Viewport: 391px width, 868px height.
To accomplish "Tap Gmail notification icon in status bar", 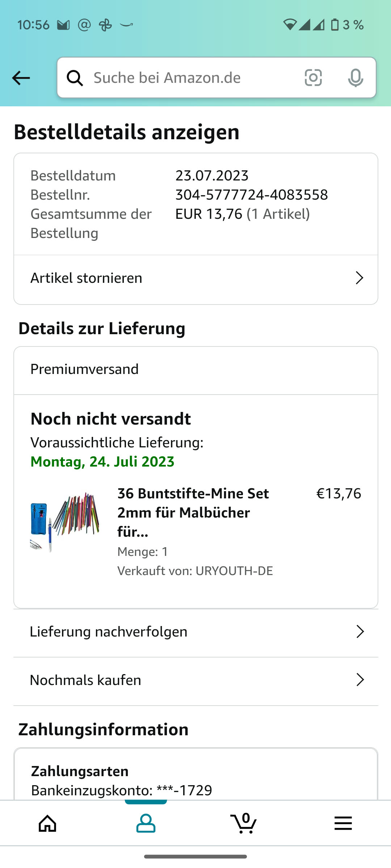I will pyautogui.click(x=63, y=25).
